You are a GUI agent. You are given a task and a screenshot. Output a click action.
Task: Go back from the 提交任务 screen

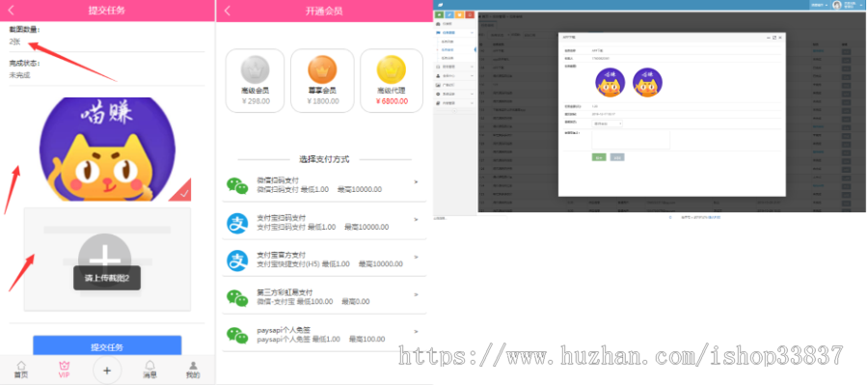[x=11, y=10]
